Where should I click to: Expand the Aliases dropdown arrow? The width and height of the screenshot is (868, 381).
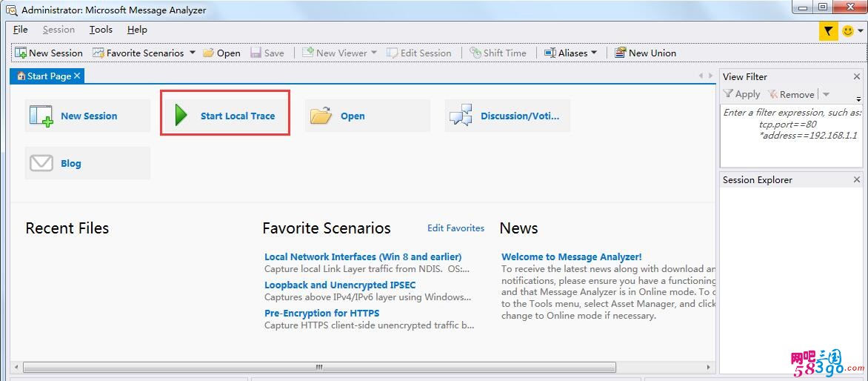click(x=594, y=53)
